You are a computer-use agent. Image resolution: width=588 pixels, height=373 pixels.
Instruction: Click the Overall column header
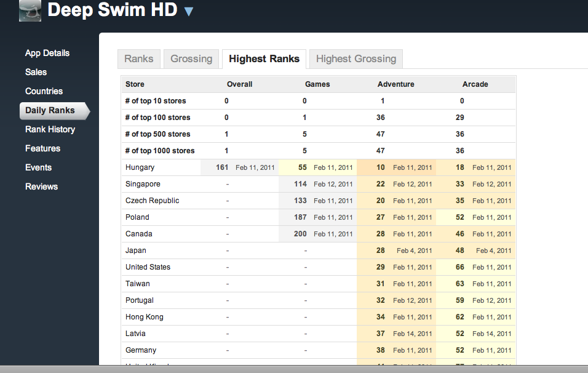click(240, 84)
